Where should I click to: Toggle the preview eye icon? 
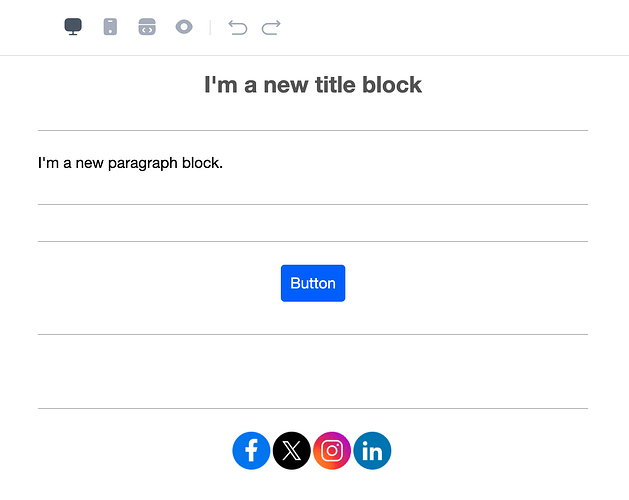[184, 27]
